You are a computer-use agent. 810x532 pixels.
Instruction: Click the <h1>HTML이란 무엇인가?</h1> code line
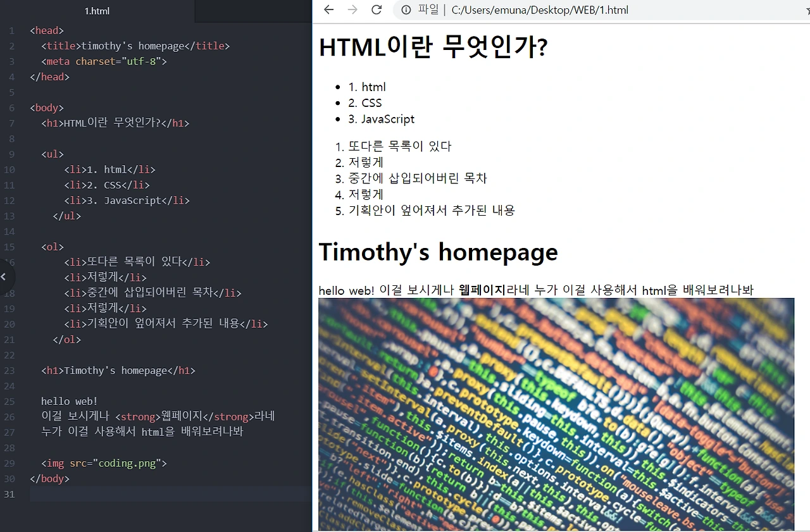pos(115,123)
